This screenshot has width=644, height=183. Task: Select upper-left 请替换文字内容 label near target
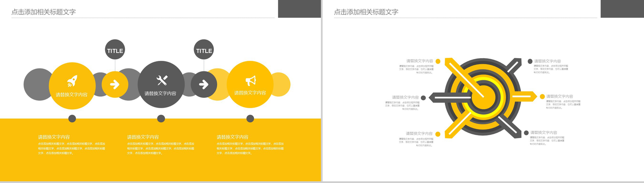click(420, 61)
